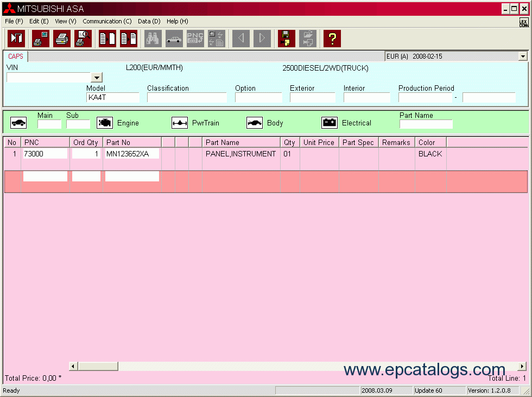This screenshot has width=532, height=397.
Task: Click the Model field containing KA4T
Action: pyautogui.click(x=113, y=98)
